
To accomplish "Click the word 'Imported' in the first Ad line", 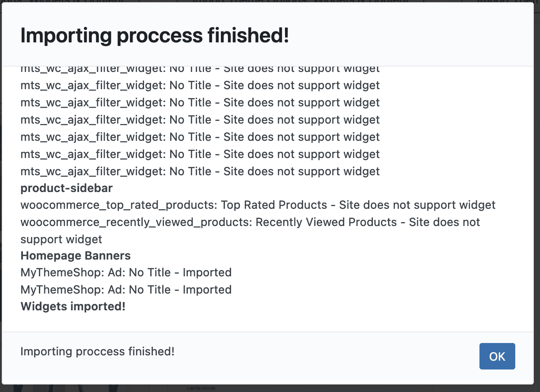I will coord(207,272).
